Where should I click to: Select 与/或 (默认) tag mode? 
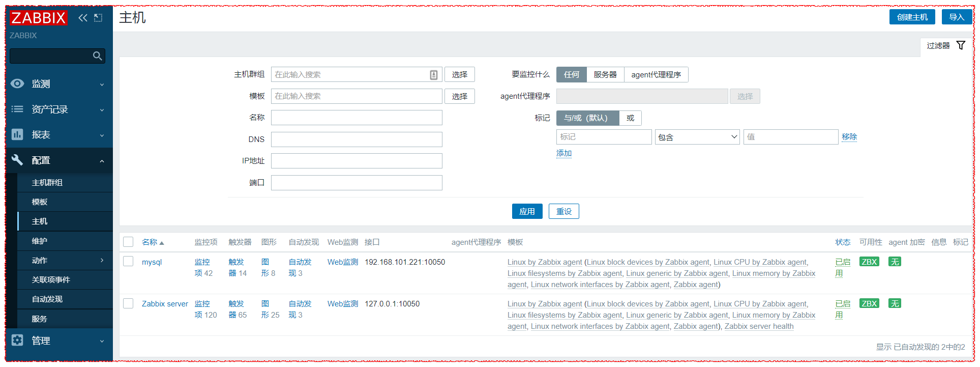coord(587,118)
